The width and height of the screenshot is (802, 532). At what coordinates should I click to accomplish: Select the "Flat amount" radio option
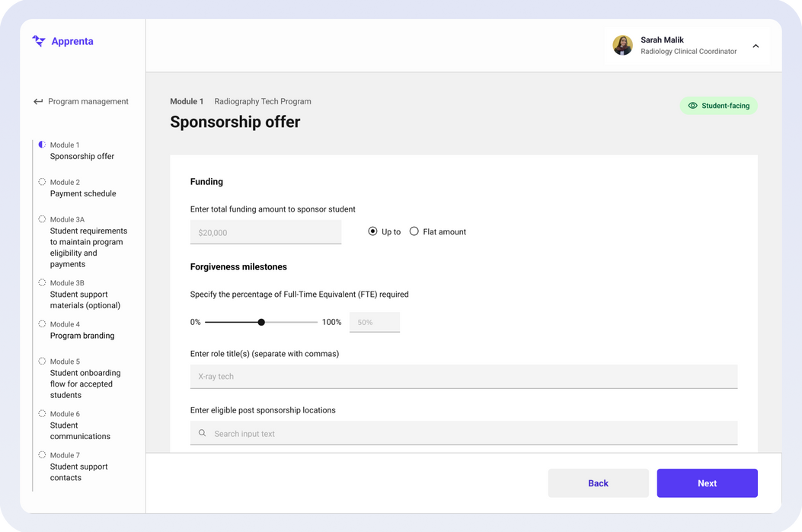click(414, 231)
